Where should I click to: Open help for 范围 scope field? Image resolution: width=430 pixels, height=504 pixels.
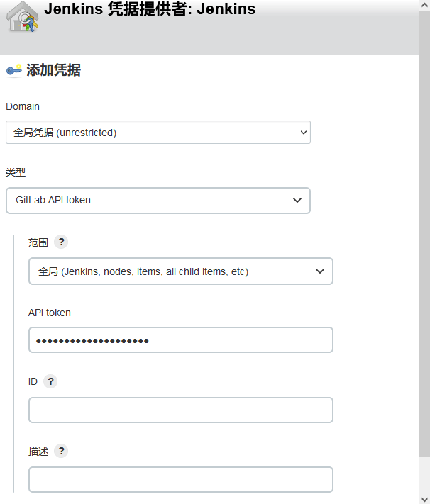[61, 242]
